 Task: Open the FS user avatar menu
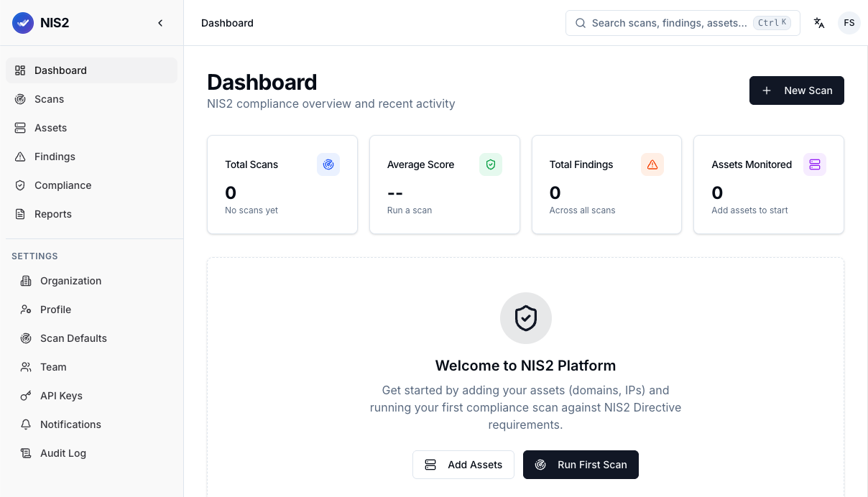coord(849,23)
